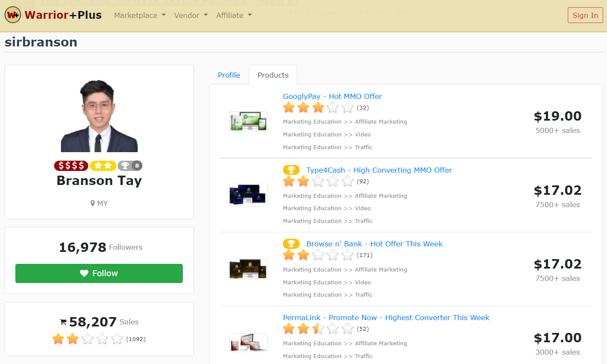Select the Products tab
Image resolution: width=607 pixels, height=364 pixels.
(x=273, y=75)
